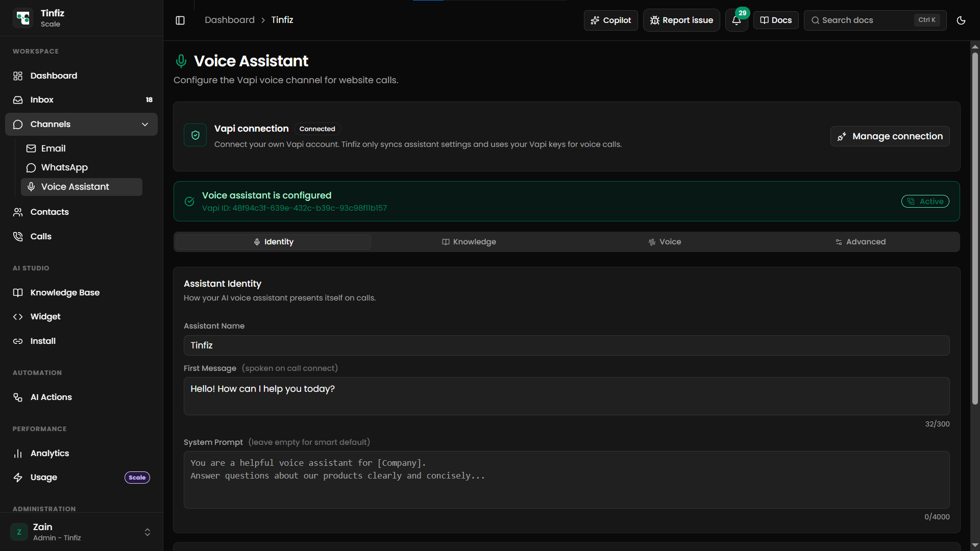Click the Contacts people icon

tap(18, 212)
